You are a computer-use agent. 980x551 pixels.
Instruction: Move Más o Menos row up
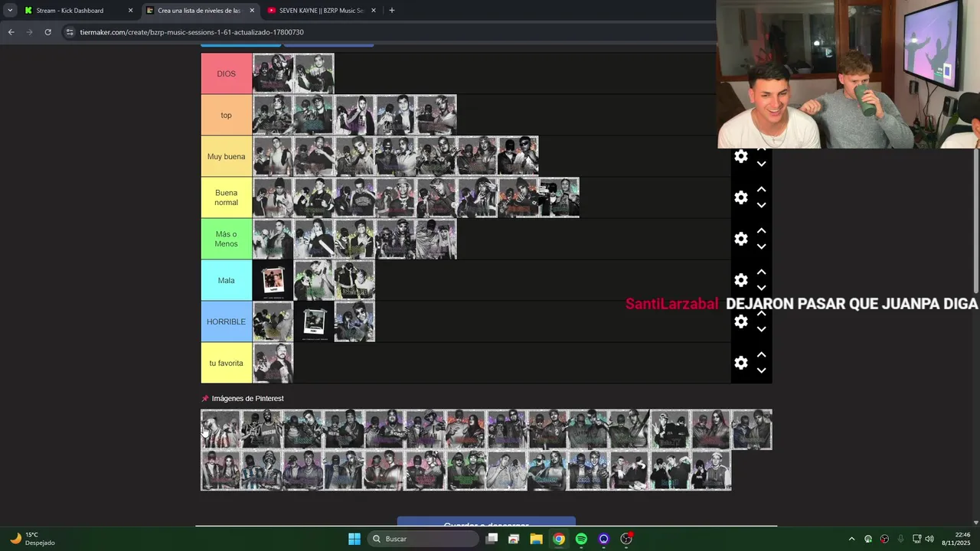(x=761, y=230)
